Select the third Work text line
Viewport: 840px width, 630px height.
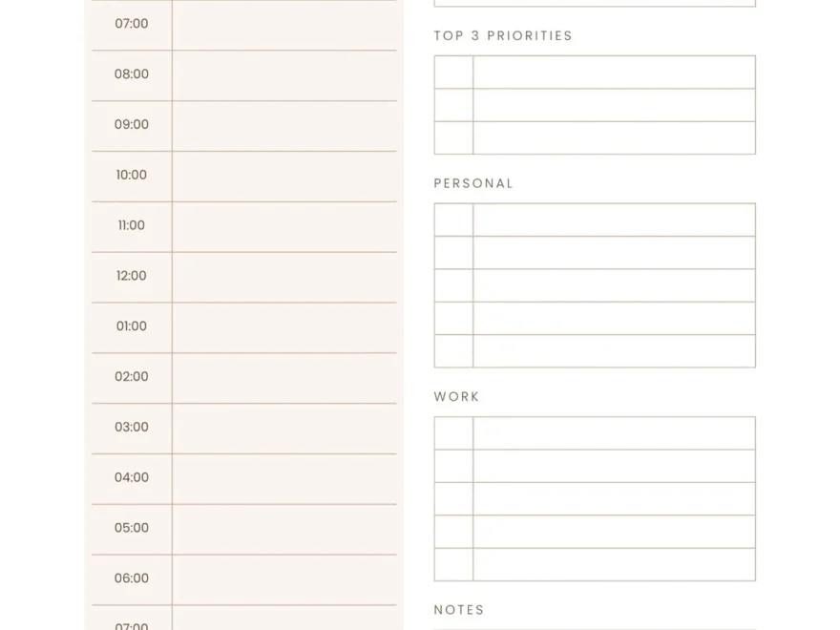pos(614,499)
